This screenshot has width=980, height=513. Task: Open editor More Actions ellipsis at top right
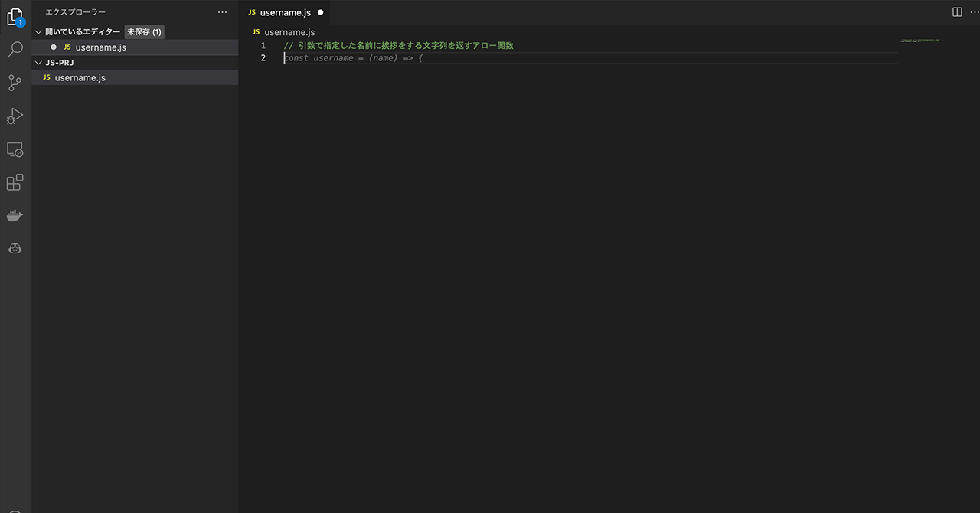pyautogui.click(x=974, y=12)
